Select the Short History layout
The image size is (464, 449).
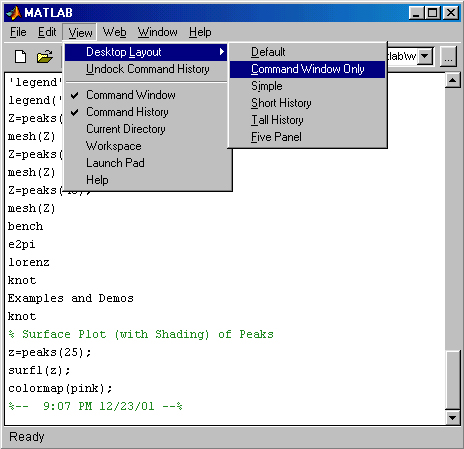pyautogui.click(x=307, y=103)
